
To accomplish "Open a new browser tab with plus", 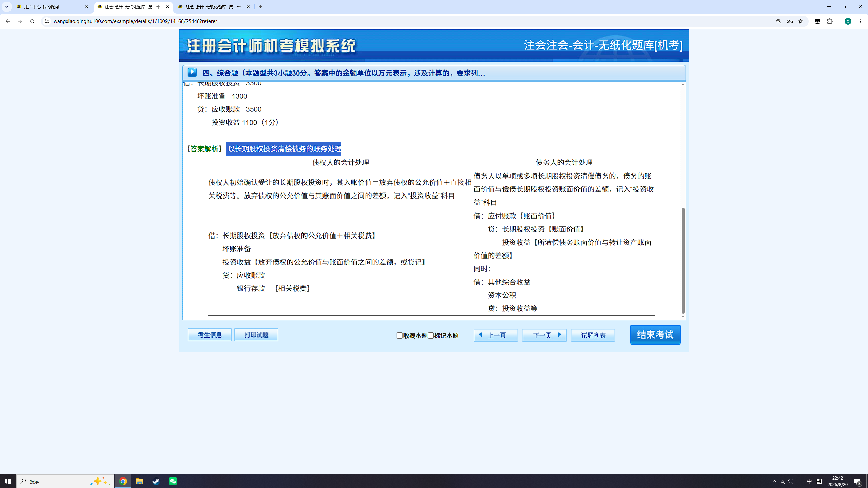I will [x=260, y=7].
